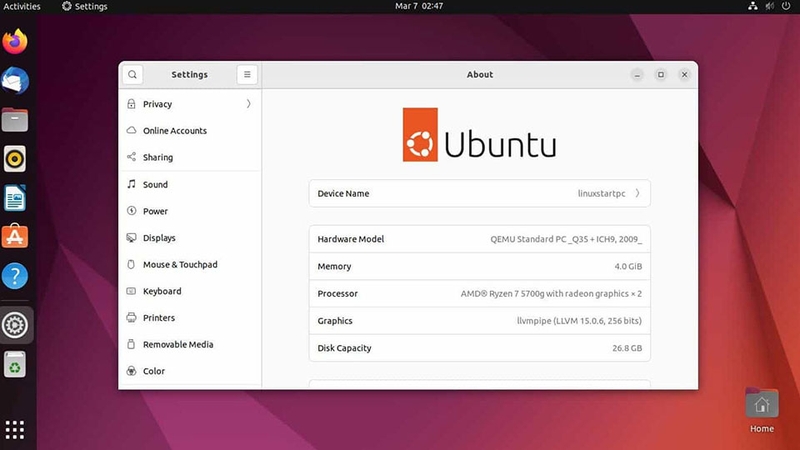800x450 pixels.
Task: Open the Settings hamburger menu
Action: coord(247,74)
